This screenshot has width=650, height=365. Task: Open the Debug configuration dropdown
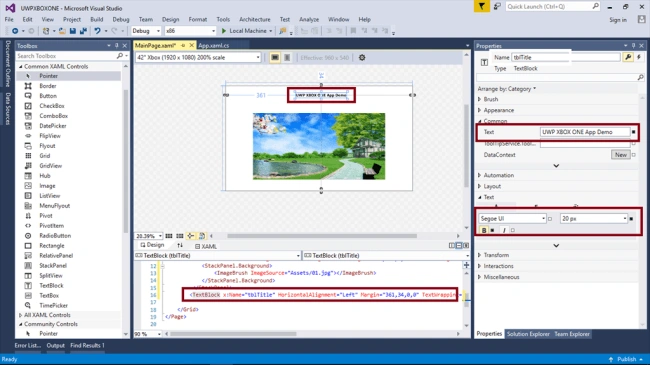(146, 31)
